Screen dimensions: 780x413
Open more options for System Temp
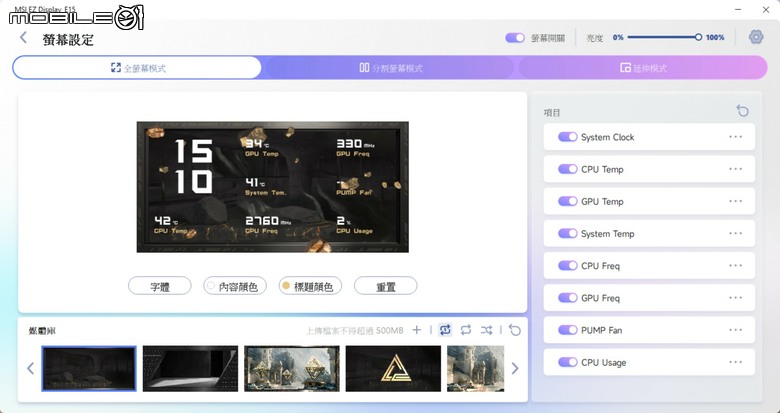736,233
